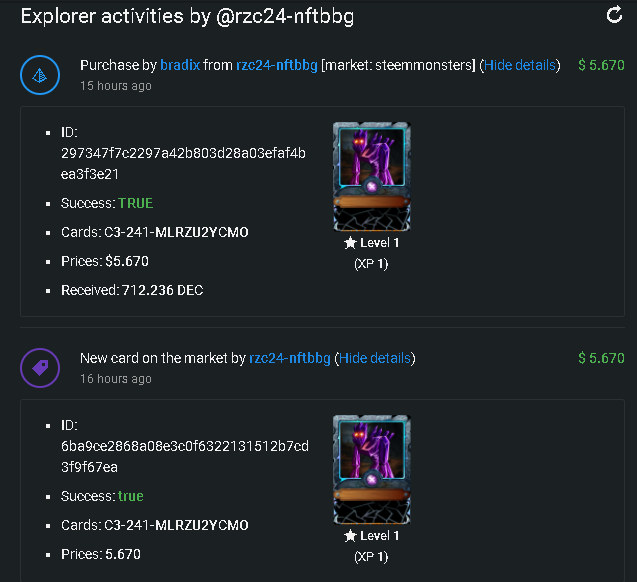Viewport: 637px width, 582px height.
Task: Click purchase transaction ID 297347f7c2297a42...
Action: 183,164
